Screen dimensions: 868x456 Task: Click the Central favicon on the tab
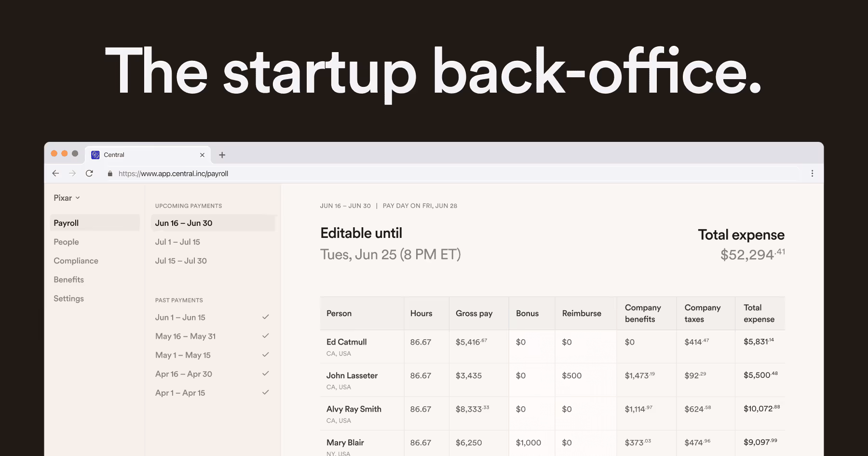click(x=95, y=155)
